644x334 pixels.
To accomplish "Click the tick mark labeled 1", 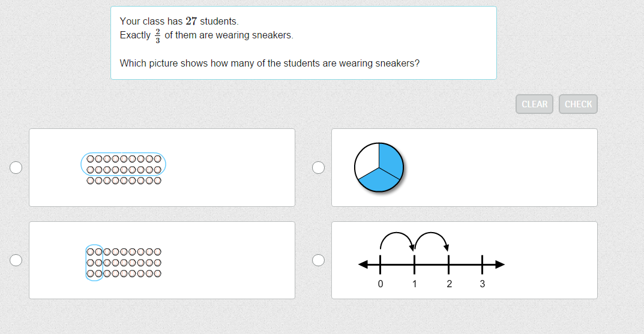I will (415, 264).
